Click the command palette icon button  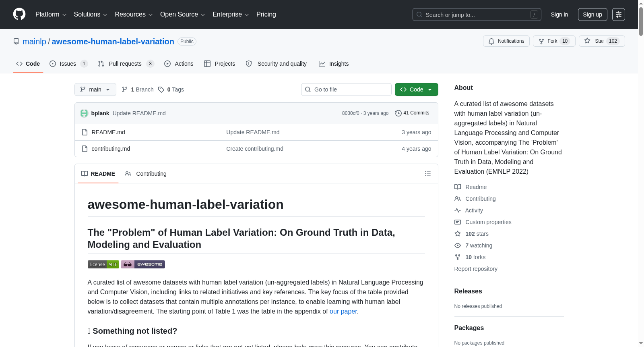pos(619,15)
